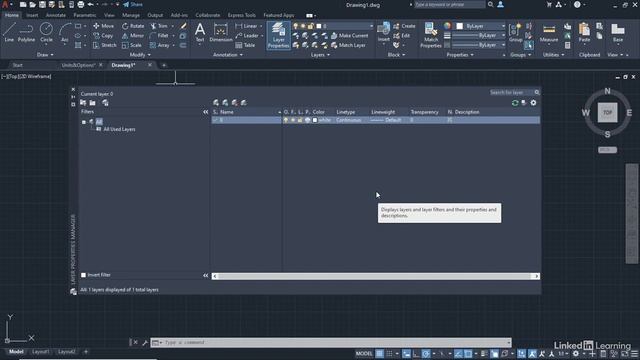The width and height of the screenshot is (640, 360).
Task: Click Paste in the Clipboard panel
Action: pos(584,32)
